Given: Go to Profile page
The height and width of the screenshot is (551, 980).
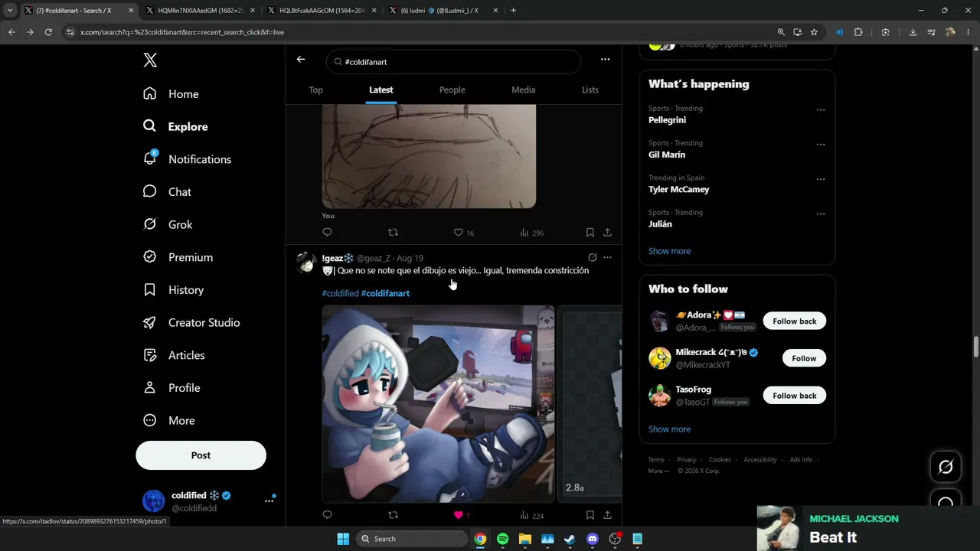Looking at the screenshot, I should tap(171, 388).
